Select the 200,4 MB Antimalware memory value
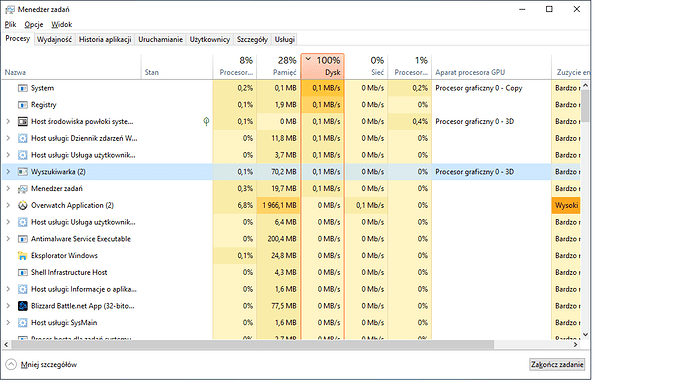The width and height of the screenshot is (690, 388). pos(279,239)
